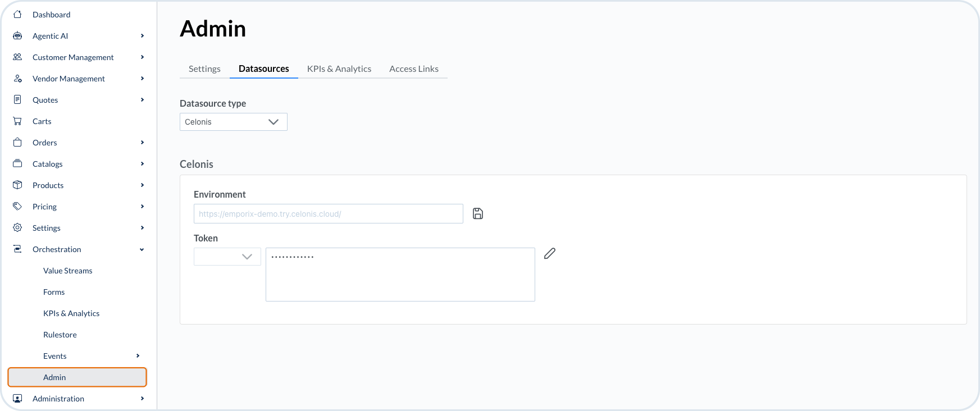Click the Carts shopping cart icon
980x411 pixels.
17,121
